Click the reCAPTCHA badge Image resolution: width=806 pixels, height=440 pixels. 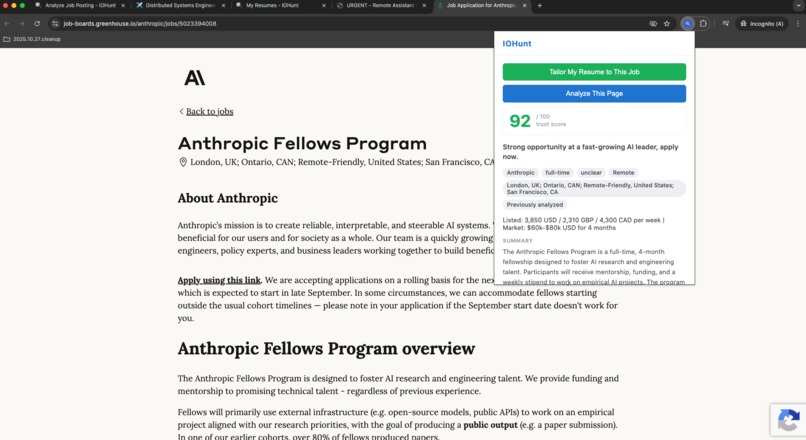pyautogui.click(x=788, y=420)
